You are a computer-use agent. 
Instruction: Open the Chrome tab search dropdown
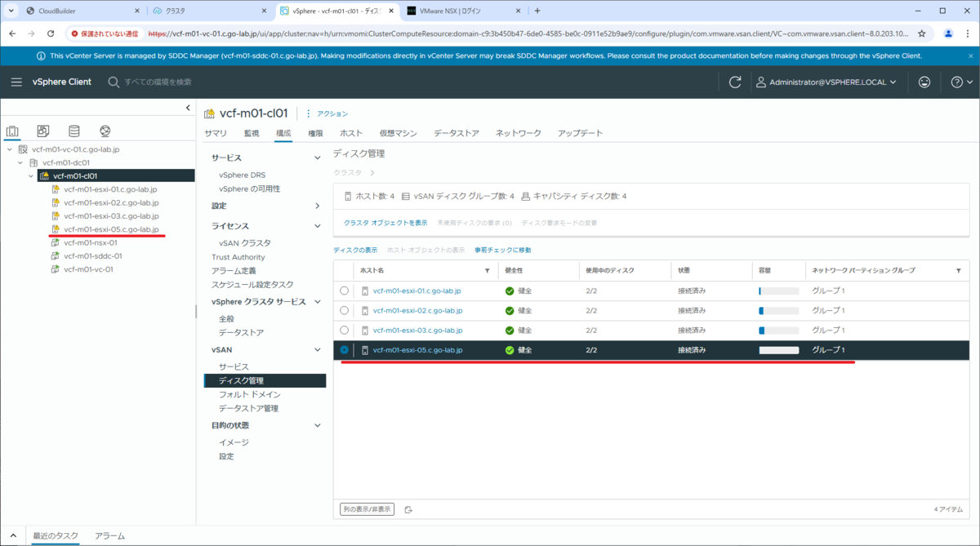(x=11, y=11)
